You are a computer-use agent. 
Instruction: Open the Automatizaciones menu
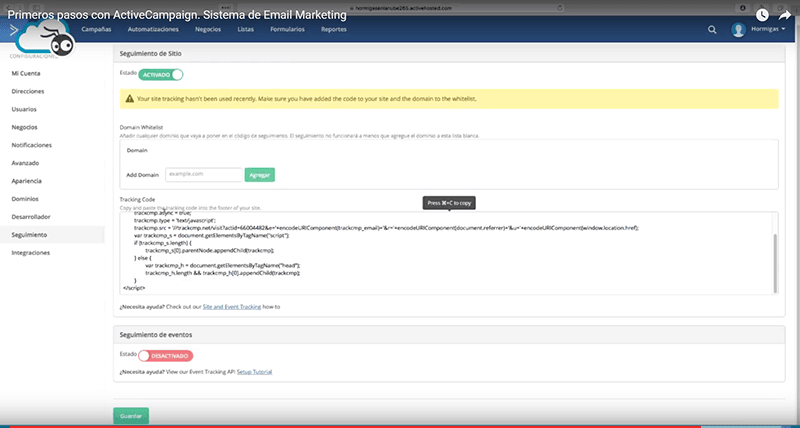(153, 30)
